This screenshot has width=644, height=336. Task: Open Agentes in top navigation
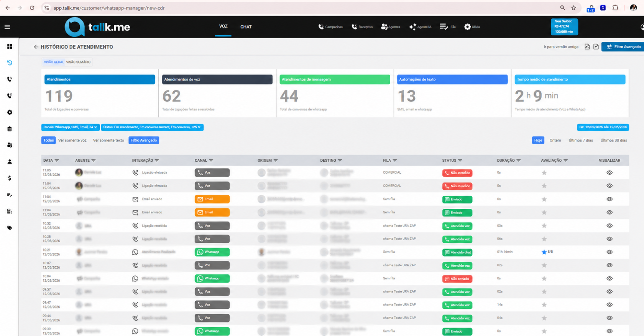pos(391,27)
